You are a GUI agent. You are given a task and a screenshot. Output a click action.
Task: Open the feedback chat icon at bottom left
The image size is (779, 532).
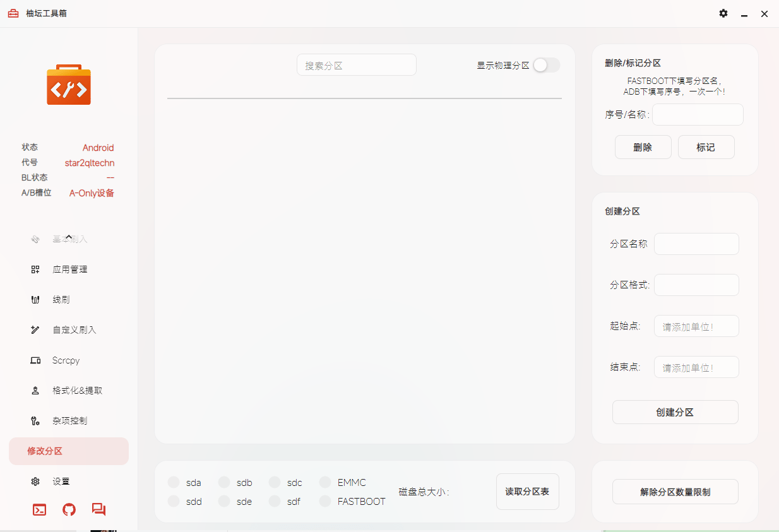(98, 509)
